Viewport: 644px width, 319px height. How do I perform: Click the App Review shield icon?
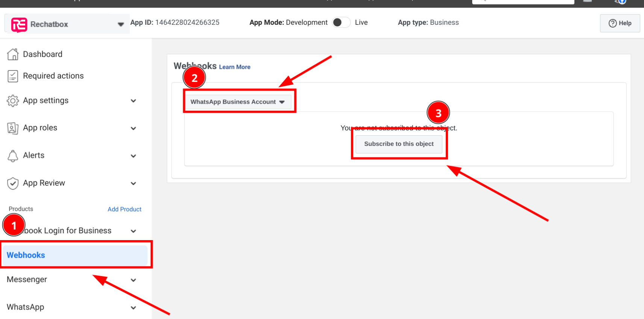tap(13, 183)
